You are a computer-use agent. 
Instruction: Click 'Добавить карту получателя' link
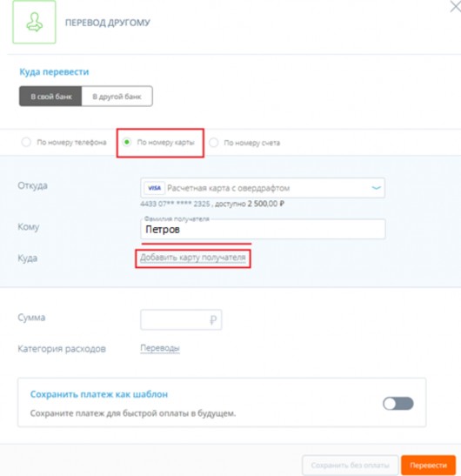(x=193, y=258)
